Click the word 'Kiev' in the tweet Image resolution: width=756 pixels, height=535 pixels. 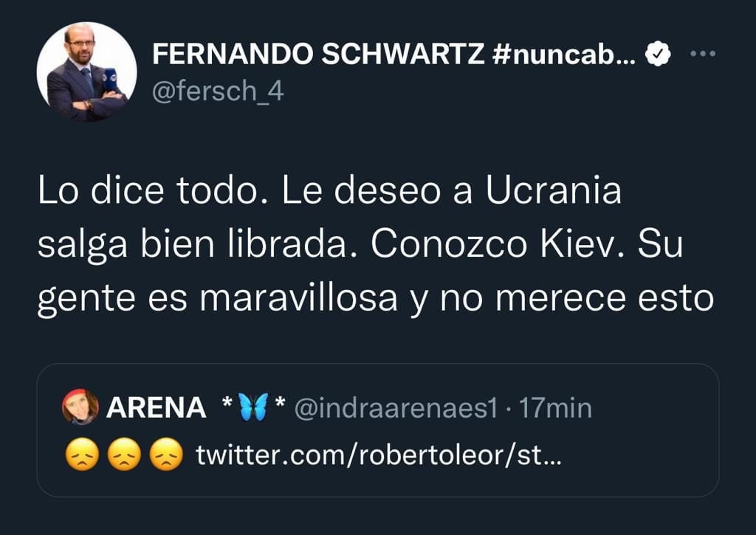(x=583, y=244)
